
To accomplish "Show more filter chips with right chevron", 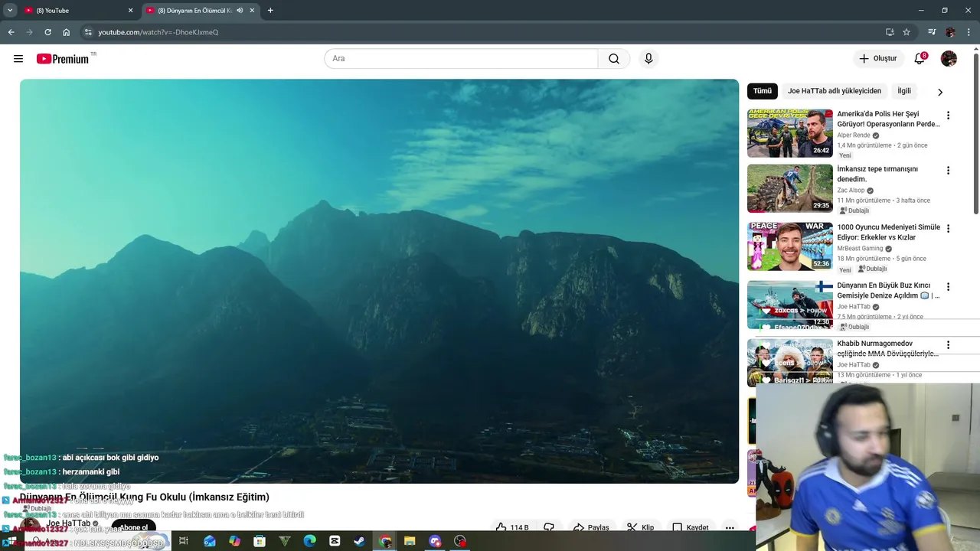I will 940,92.
